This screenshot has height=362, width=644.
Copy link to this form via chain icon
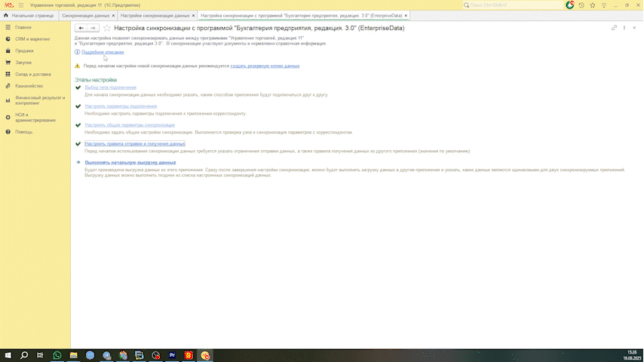click(614, 28)
